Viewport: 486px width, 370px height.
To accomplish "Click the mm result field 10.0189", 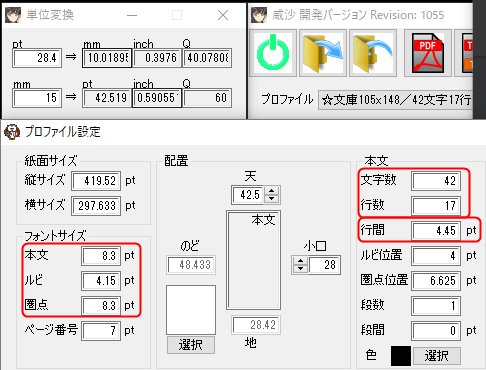I will (107, 58).
